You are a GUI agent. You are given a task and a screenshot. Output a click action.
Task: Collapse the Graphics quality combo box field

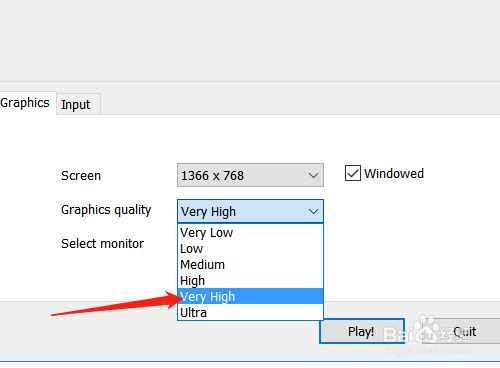[250, 211]
